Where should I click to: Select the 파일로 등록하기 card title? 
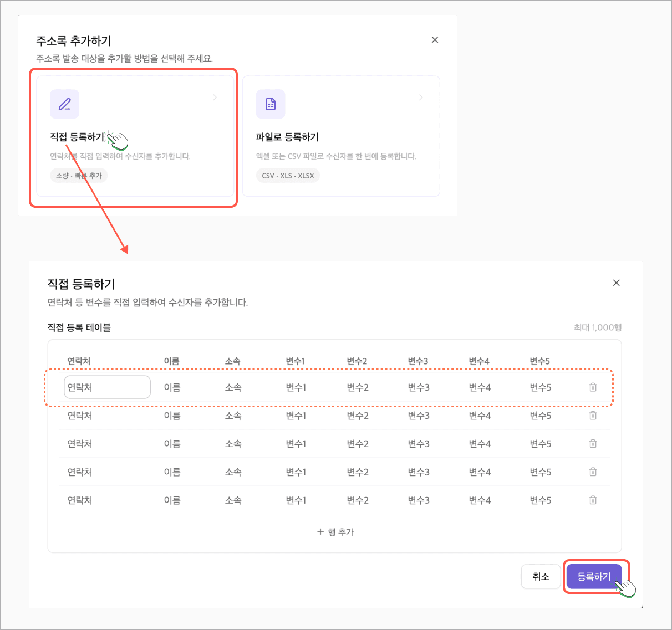click(x=287, y=137)
